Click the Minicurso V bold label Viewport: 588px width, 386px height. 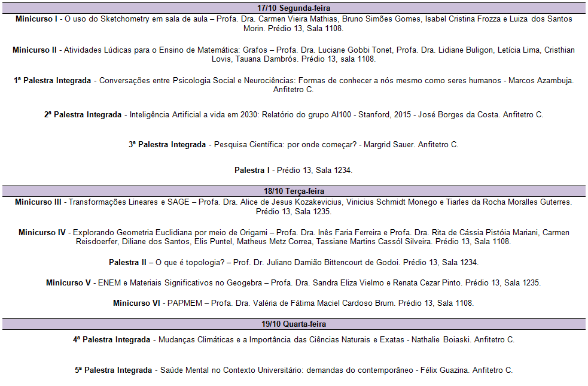pyautogui.click(x=68, y=283)
